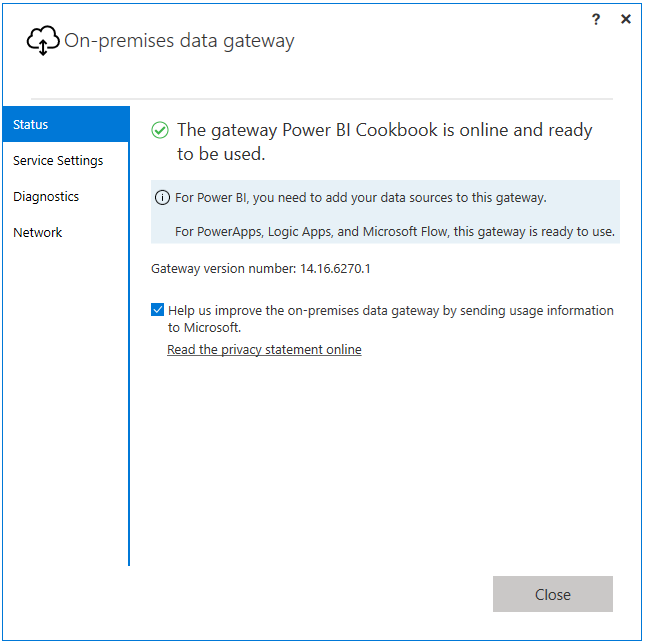Select the Status tab in the sidebar
This screenshot has height=644, width=645.
pyautogui.click(x=66, y=124)
